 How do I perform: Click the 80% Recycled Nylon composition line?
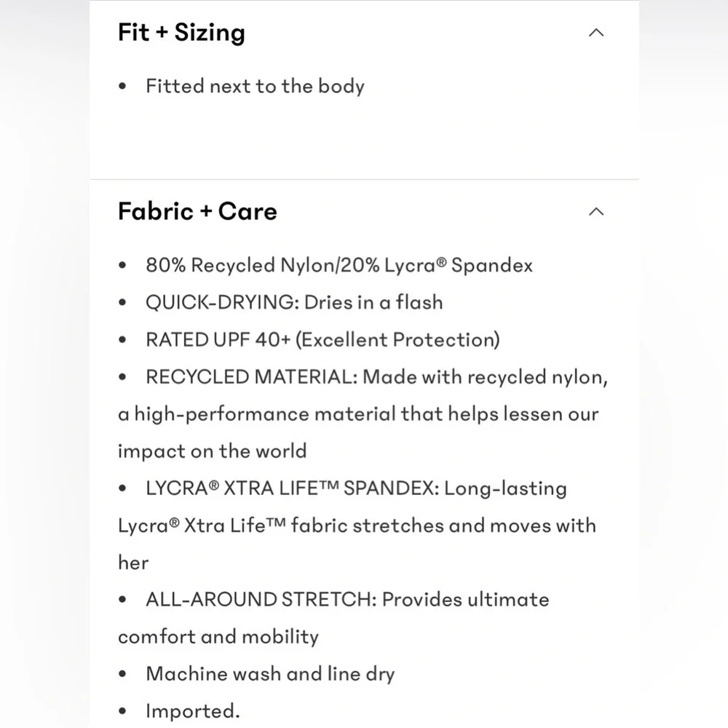[339, 265]
